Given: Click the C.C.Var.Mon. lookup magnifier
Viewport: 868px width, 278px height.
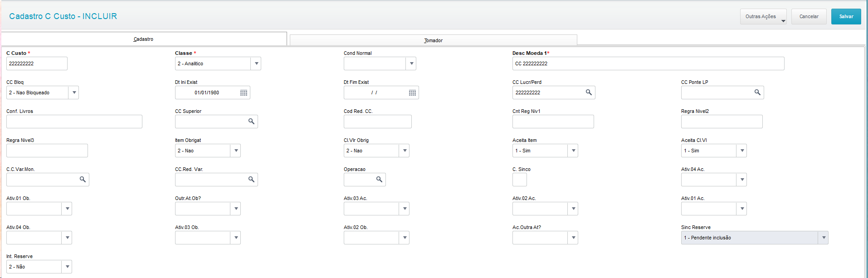Looking at the screenshot, I should coord(83,180).
